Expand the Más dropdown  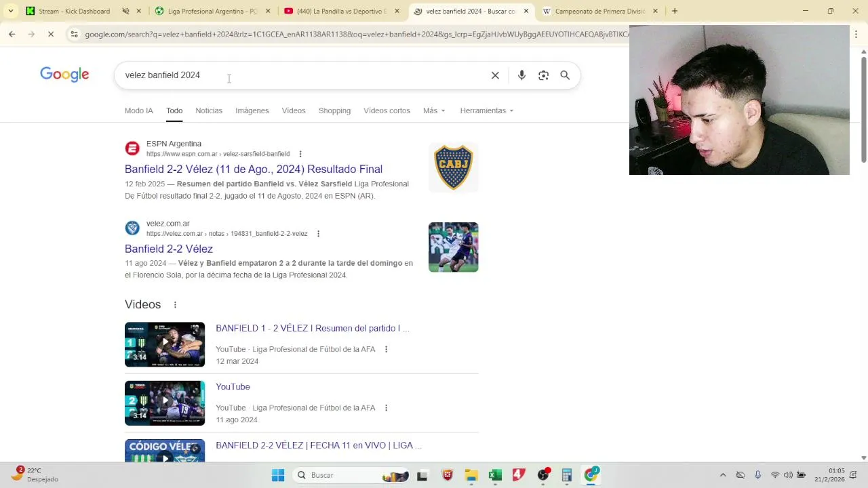(x=434, y=110)
